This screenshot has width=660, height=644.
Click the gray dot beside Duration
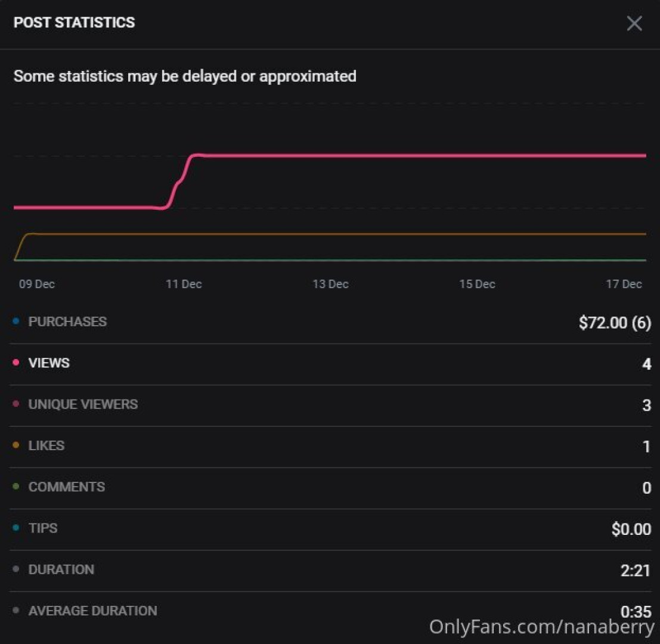tap(16, 569)
